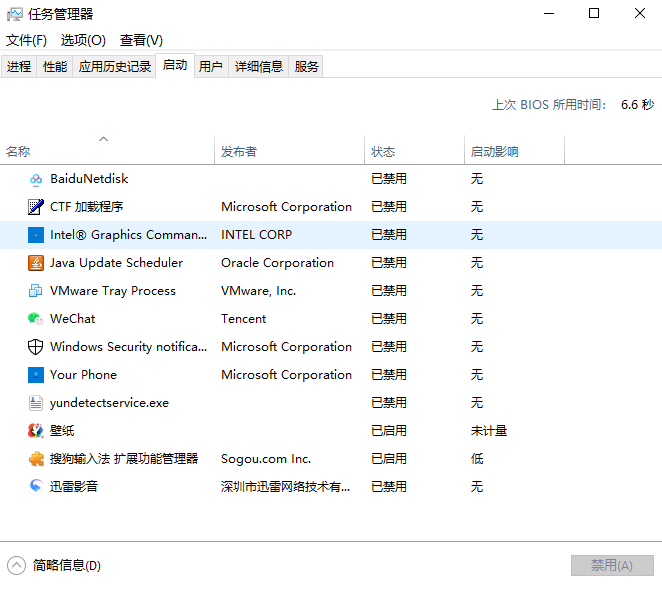The width and height of the screenshot is (662, 590).
Task: Switch to the 详细信息 tab
Action: (258, 66)
